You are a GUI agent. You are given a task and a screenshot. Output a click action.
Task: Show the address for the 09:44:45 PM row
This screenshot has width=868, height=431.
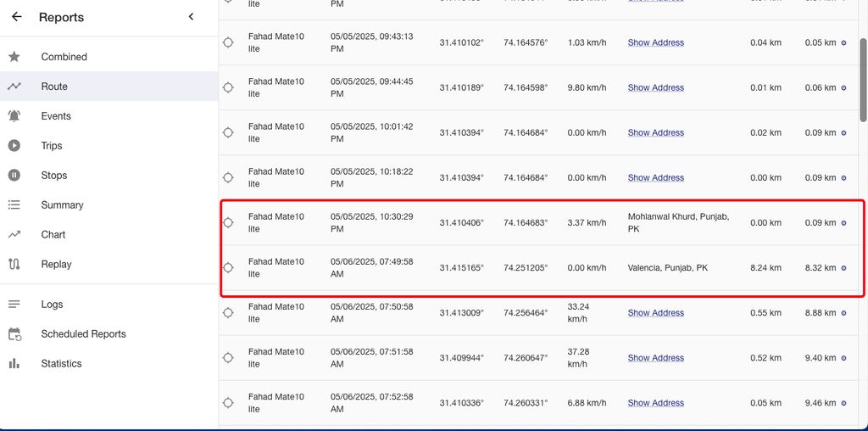tap(655, 87)
